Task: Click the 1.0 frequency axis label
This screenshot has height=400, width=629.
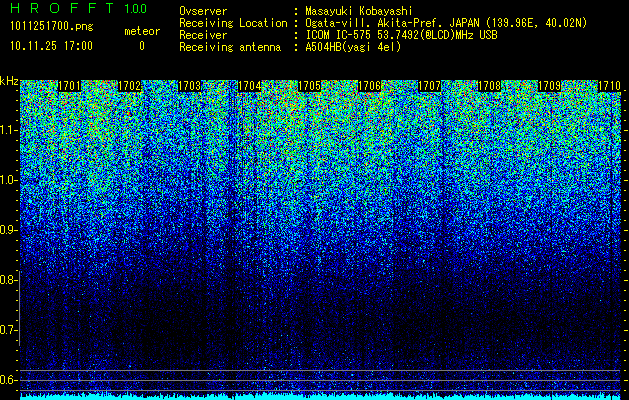Action: pos(8,180)
